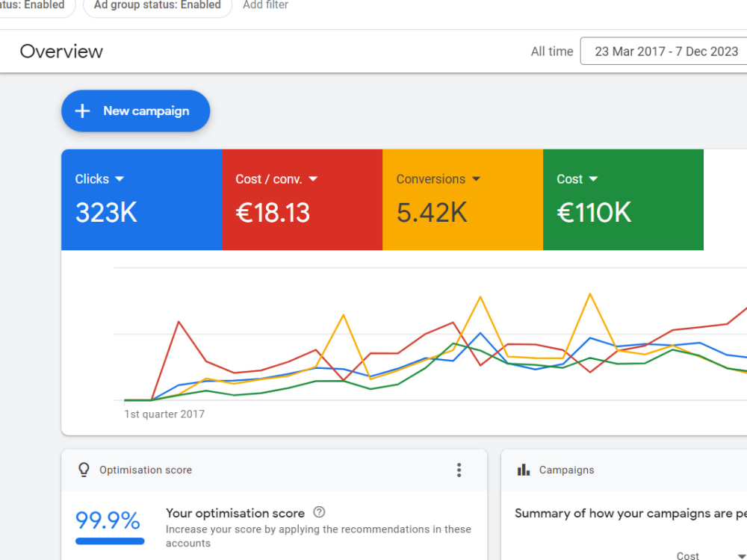Open the 23 Mar 2017 date range selector

tap(665, 51)
